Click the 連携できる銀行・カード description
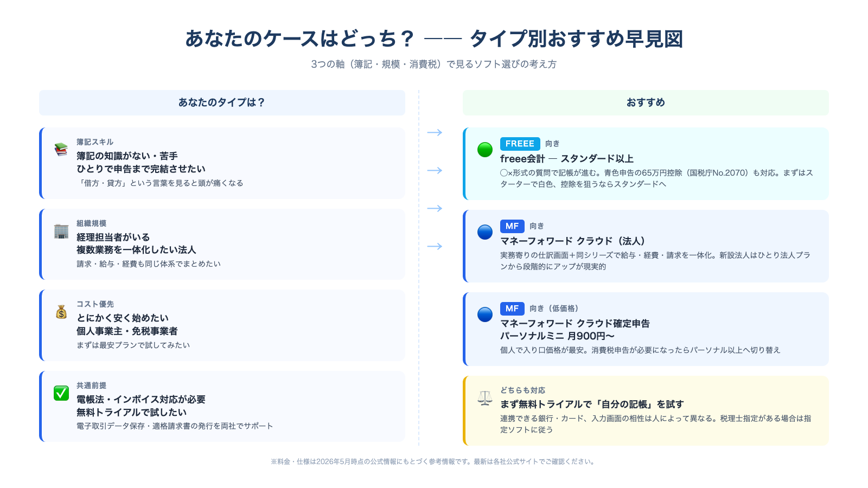Image resolution: width=868 pixels, height=488 pixels. tap(656, 424)
